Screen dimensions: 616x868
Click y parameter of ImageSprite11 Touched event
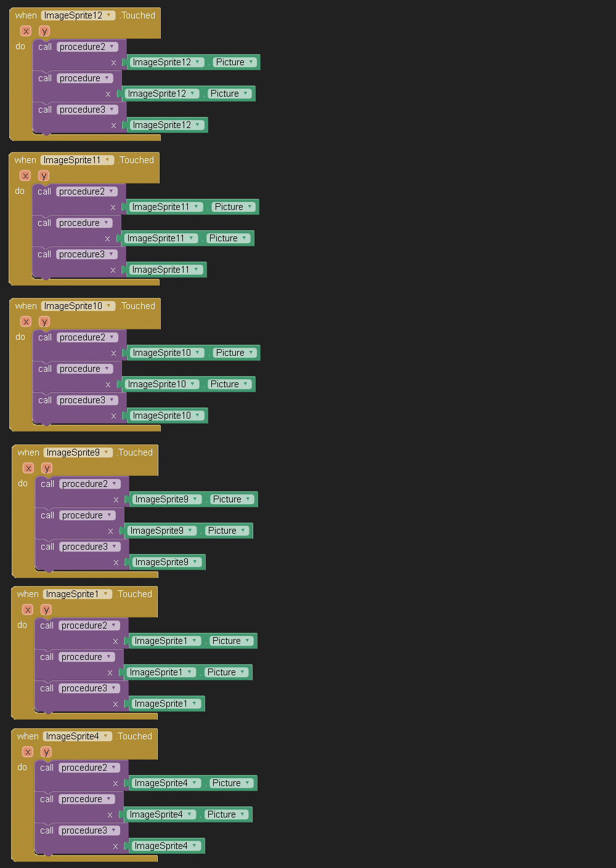pos(44,175)
